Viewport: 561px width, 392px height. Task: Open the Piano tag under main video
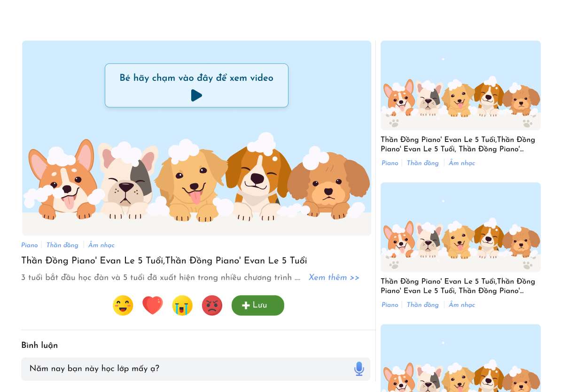[x=30, y=245]
